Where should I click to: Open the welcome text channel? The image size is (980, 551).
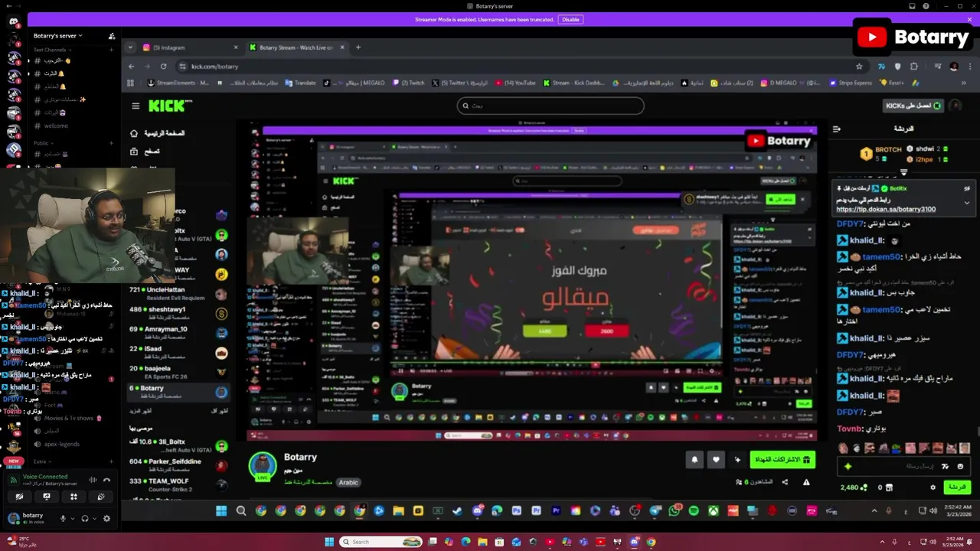point(56,126)
